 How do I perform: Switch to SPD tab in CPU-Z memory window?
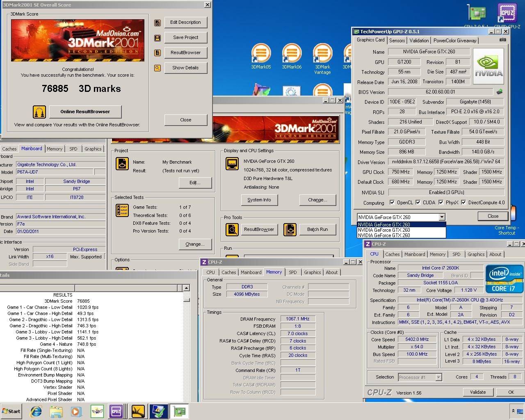pos(292,272)
